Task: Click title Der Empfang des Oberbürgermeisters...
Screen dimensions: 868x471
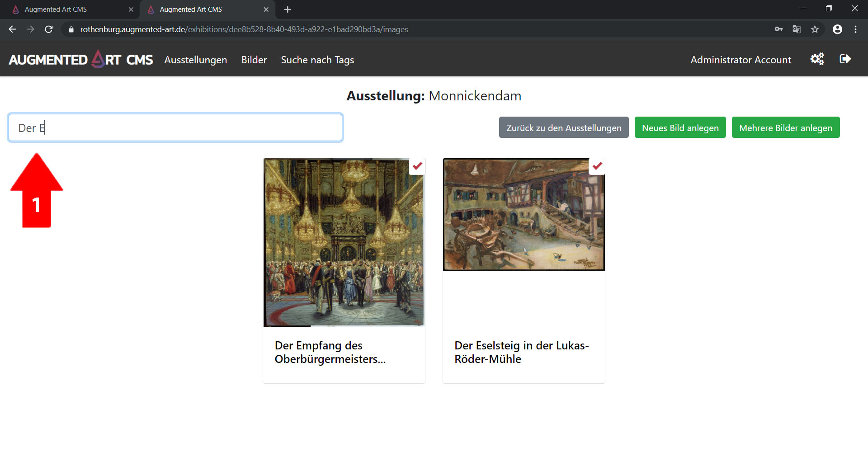Action: [x=330, y=352]
